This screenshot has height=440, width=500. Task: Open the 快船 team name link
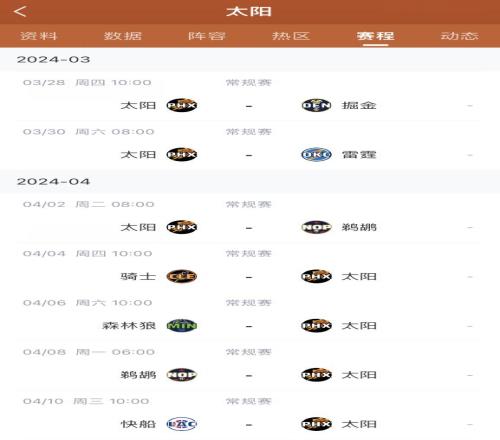pos(138,424)
